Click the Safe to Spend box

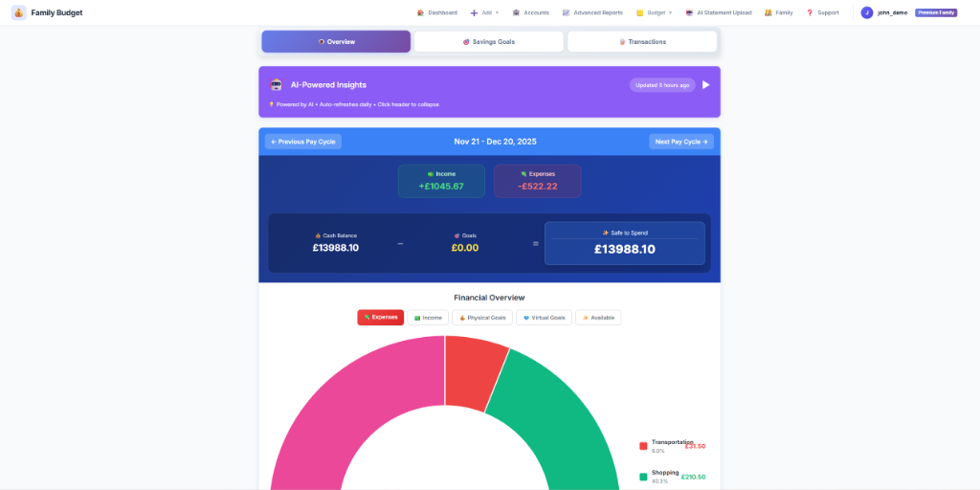[624, 243]
